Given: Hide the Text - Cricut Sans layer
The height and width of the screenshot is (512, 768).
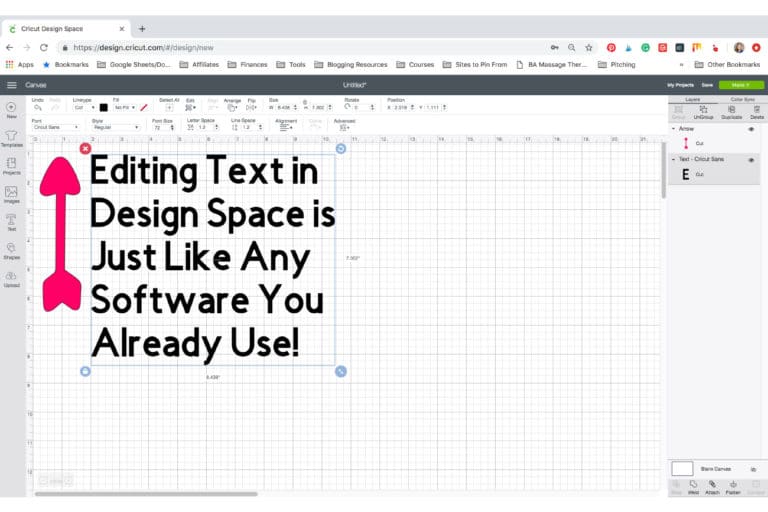Looking at the screenshot, I should click(x=751, y=160).
